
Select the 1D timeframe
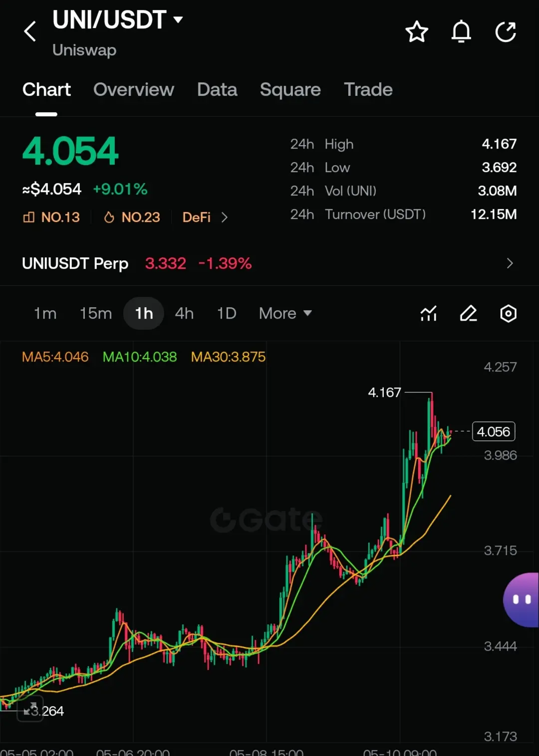[x=227, y=313]
